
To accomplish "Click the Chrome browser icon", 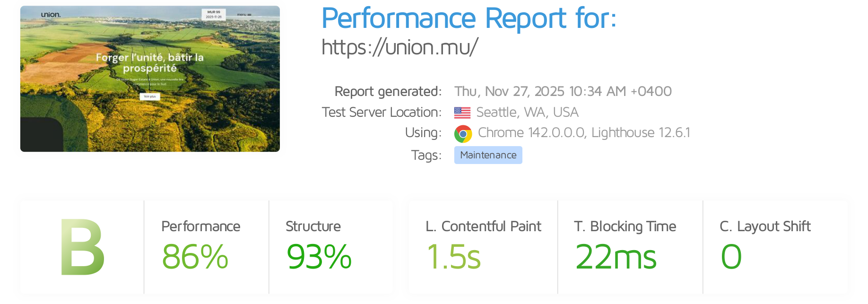I will [x=463, y=134].
